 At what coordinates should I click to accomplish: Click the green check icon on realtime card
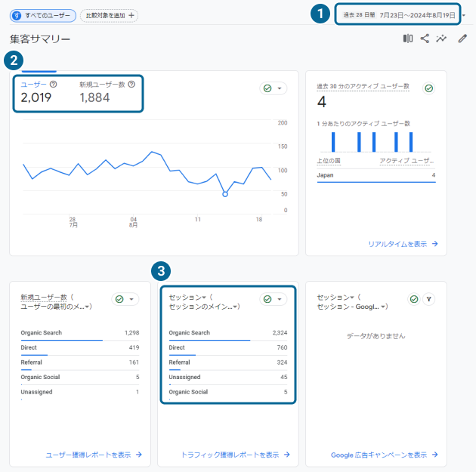point(428,88)
